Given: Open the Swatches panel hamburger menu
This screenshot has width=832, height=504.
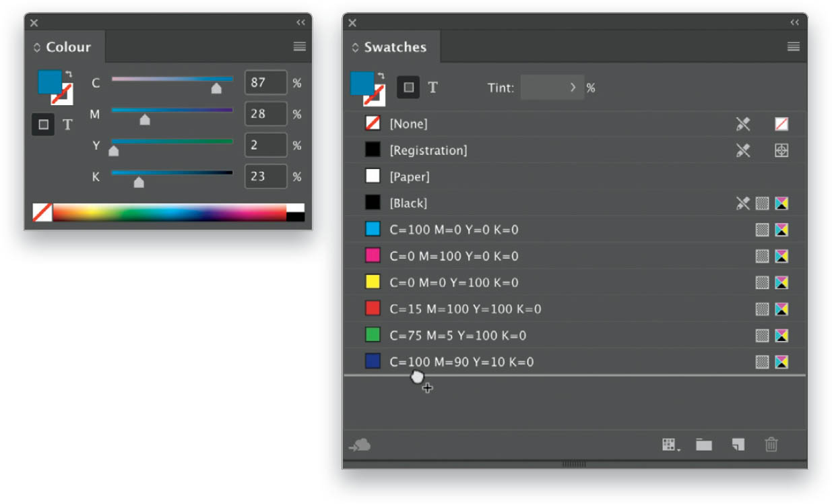Looking at the screenshot, I should point(794,46).
